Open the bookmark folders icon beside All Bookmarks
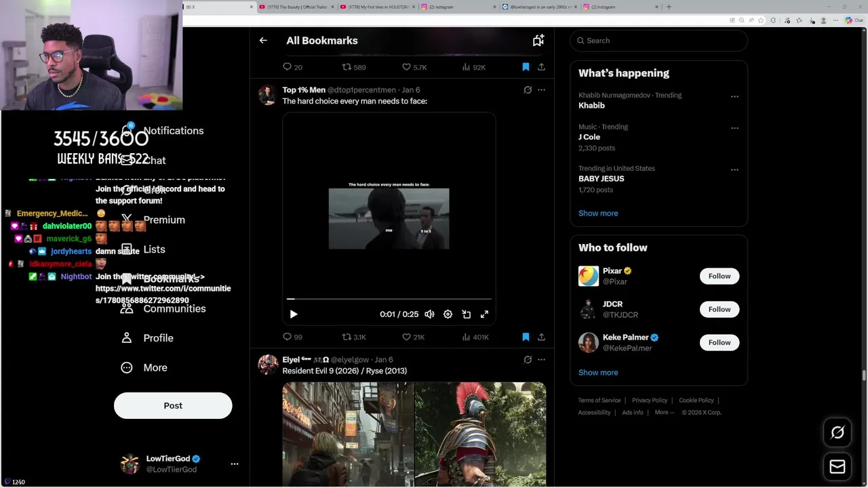The height and width of the screenshot is (488, 868). click(538, 41)
